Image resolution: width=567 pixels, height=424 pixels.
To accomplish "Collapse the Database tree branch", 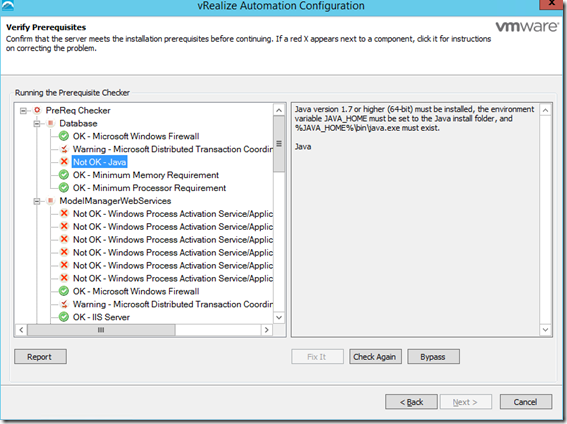I will click(x=37, y=124).
